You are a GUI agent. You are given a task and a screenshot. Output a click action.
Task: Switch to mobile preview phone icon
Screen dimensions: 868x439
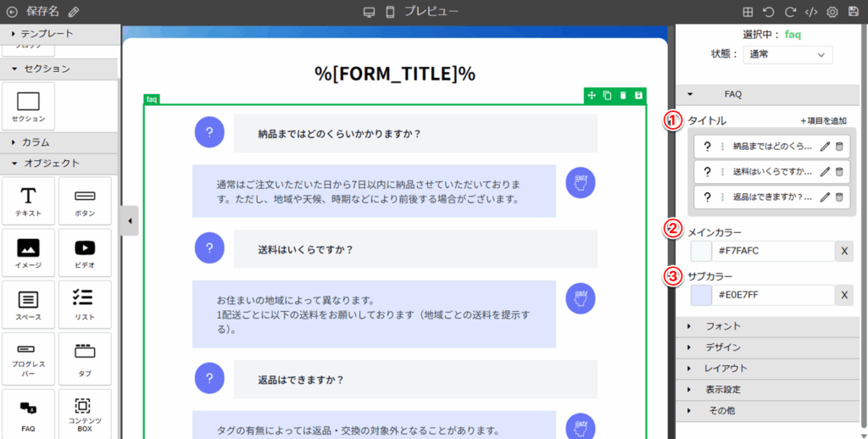click(x=390, y=12)
